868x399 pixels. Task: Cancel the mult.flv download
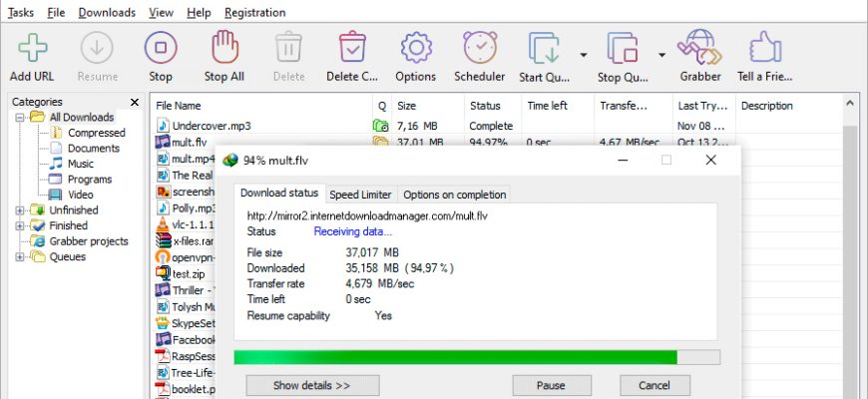pyautogui.click(x=654, y=386)
